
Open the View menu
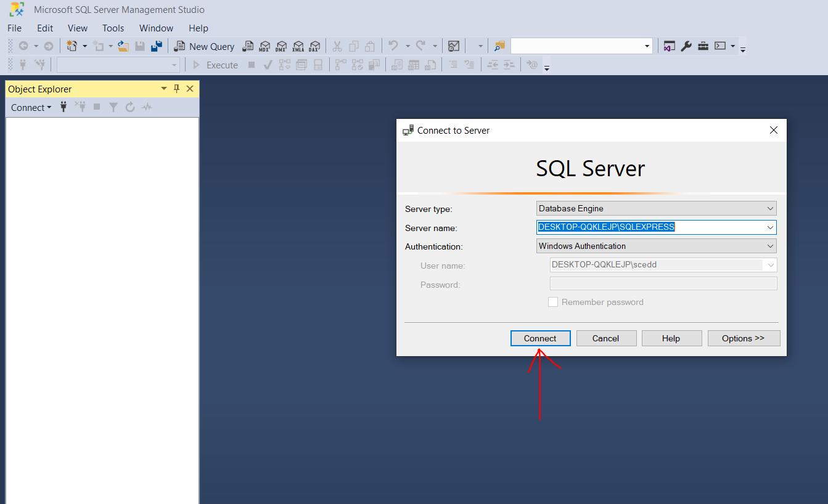coord(78,28)
